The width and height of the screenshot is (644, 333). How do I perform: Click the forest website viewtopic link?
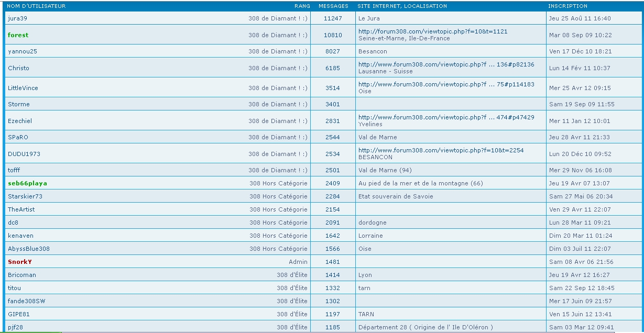point(432,31)
